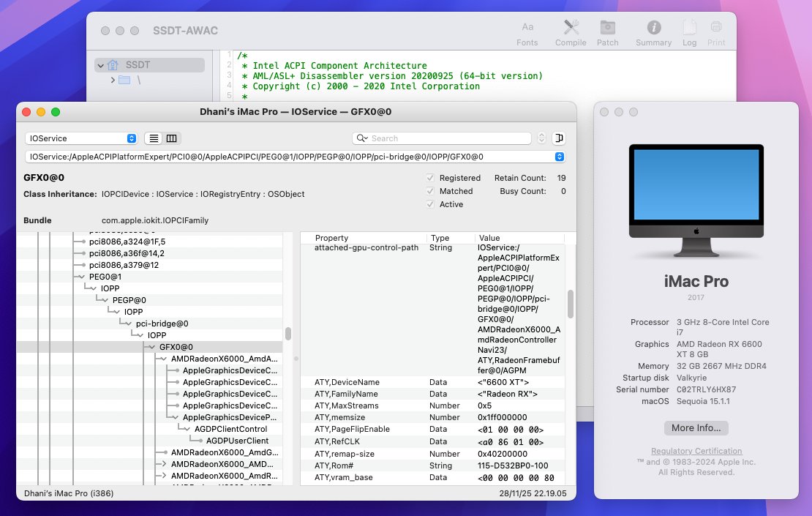Click the Property column header
This screenshot has height=516, width=812.
click(x=363, y=238)
